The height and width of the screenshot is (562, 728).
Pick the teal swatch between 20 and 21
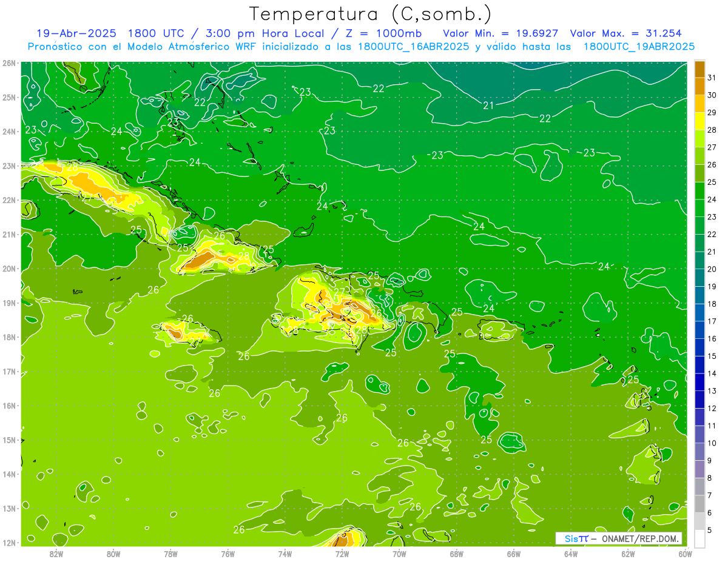click(699, 261)
